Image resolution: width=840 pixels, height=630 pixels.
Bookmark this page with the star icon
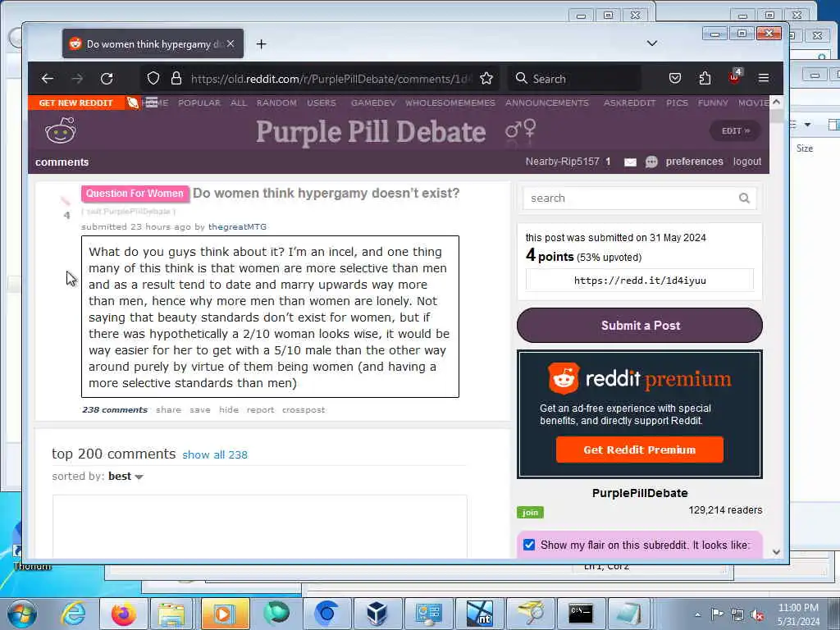point(486,79)
